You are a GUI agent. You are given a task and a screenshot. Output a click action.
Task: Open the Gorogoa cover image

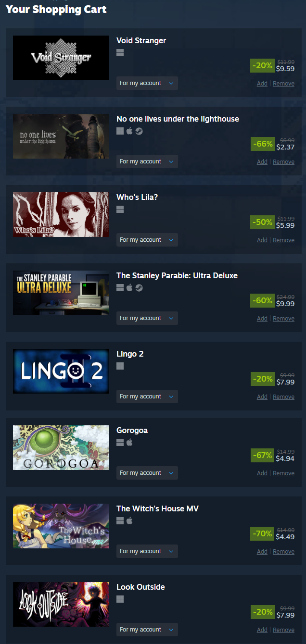click(x=61, y=447)
